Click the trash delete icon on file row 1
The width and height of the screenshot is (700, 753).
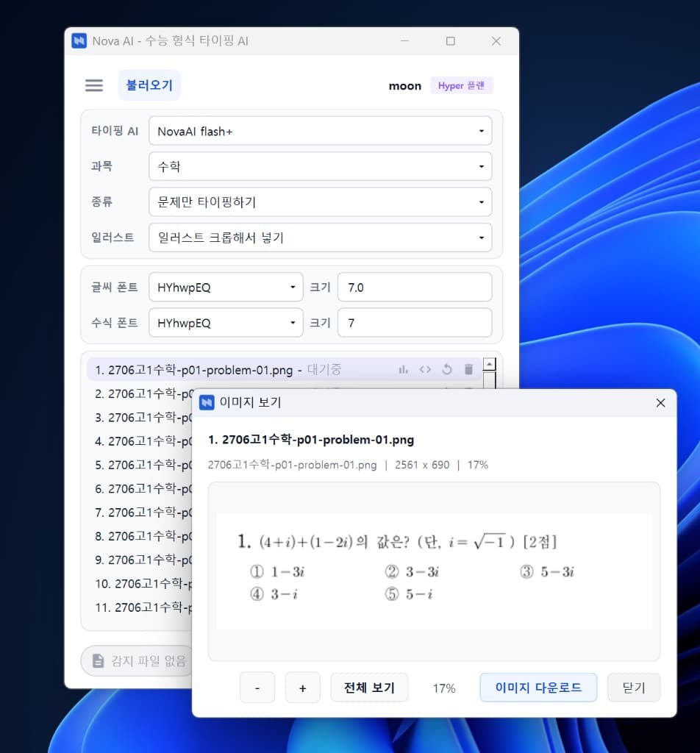coord(468,369)
